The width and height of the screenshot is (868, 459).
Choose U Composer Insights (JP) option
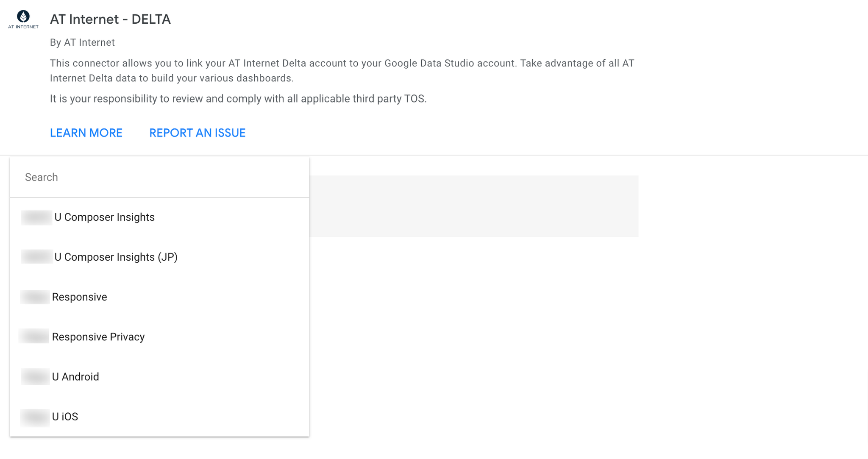[160, 257]
